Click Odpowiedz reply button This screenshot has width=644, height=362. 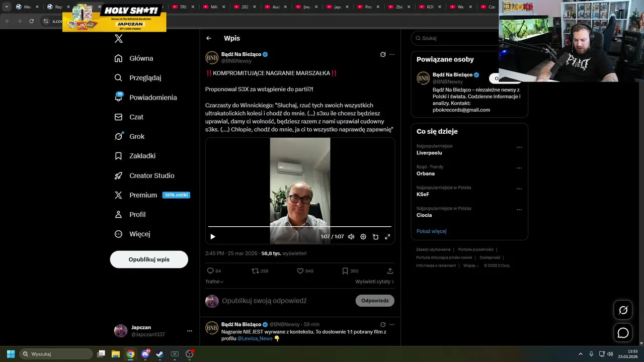point(375,301)
